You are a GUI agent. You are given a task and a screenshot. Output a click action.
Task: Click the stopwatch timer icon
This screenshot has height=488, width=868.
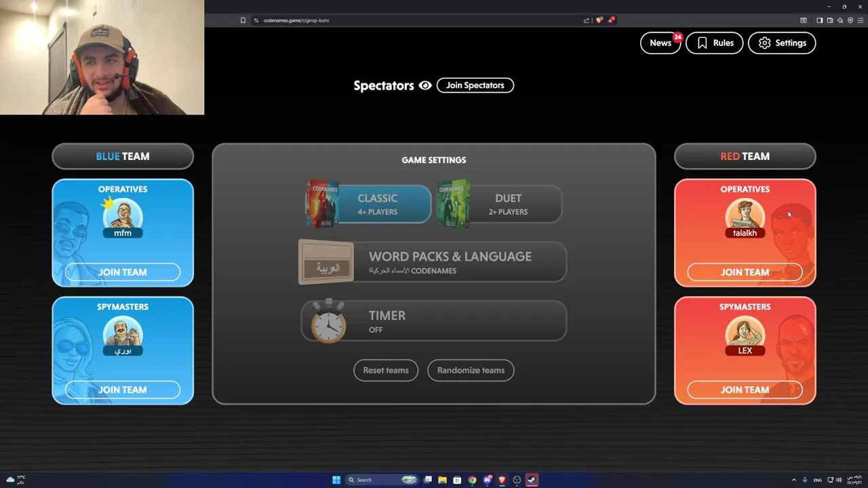tap(329, 321)
